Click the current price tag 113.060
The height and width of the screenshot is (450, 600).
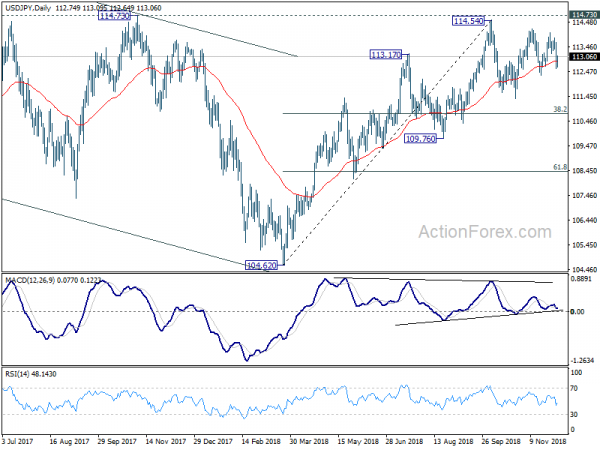click(x=584, y=57)
